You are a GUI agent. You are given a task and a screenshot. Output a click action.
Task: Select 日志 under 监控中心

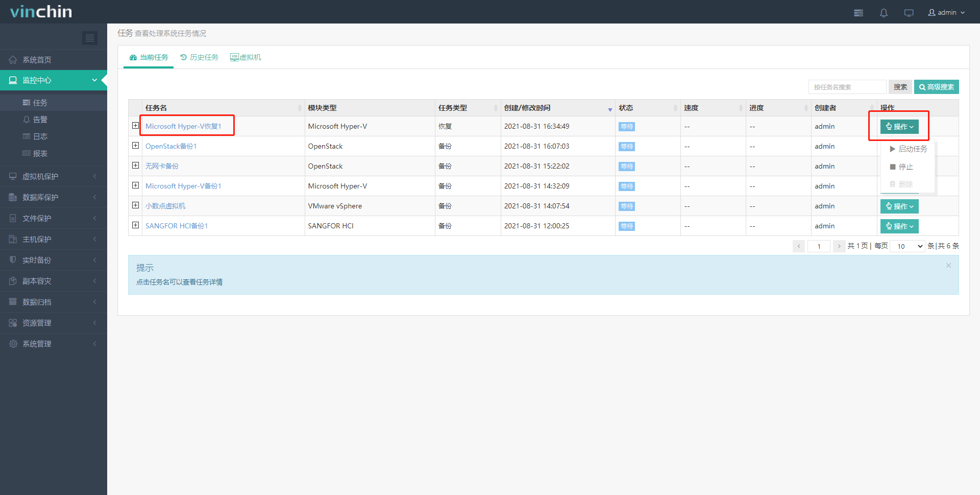(54, 136)
